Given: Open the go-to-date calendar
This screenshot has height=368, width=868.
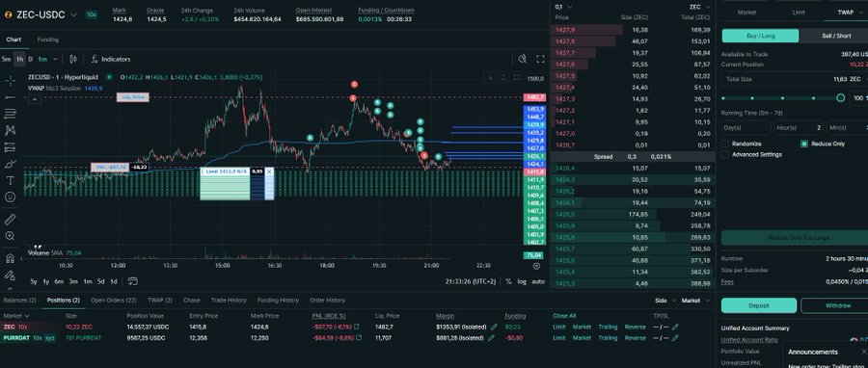Looking at the screenshot, I should pos(132,281).
